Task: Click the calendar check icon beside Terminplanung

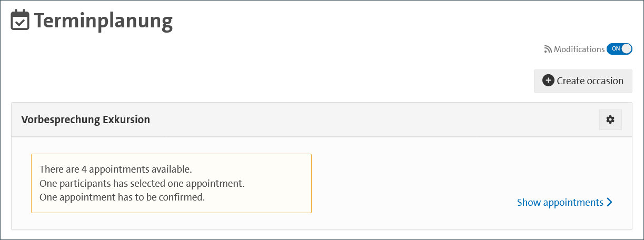Action: point(21,21)
